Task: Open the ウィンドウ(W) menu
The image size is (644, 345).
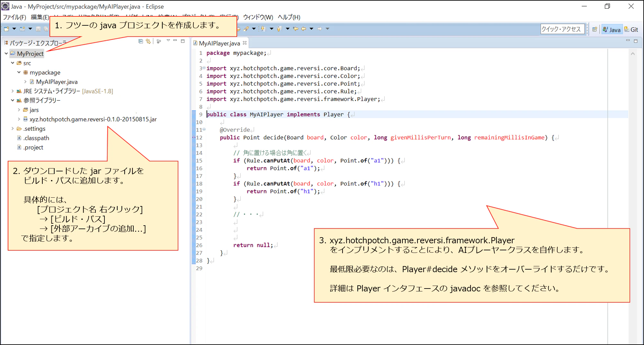Action: [258, 17]
